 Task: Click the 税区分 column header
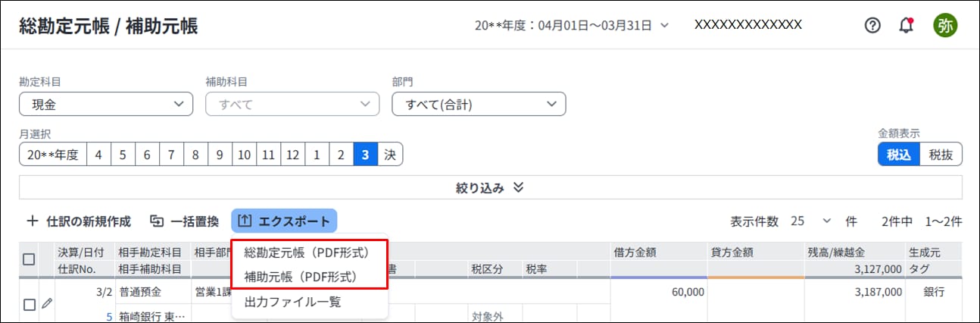click(x=488, y=269)
